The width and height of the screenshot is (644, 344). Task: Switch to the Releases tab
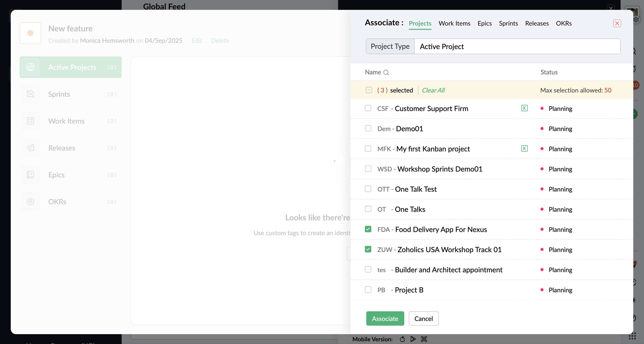pyautogui.click(x=537, y=23)
